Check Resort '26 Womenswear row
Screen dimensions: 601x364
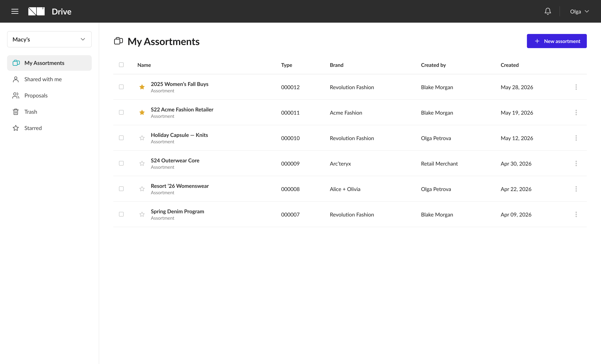coord(121,189)
